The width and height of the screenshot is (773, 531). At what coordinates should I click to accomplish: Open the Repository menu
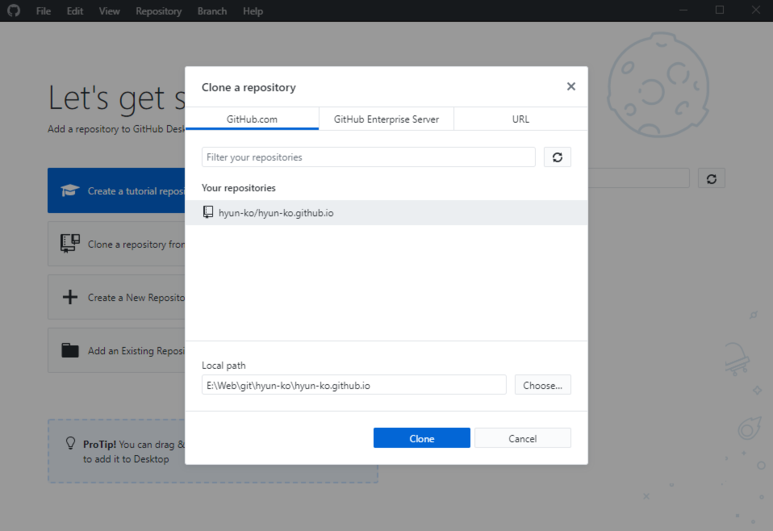coord(159,11)
